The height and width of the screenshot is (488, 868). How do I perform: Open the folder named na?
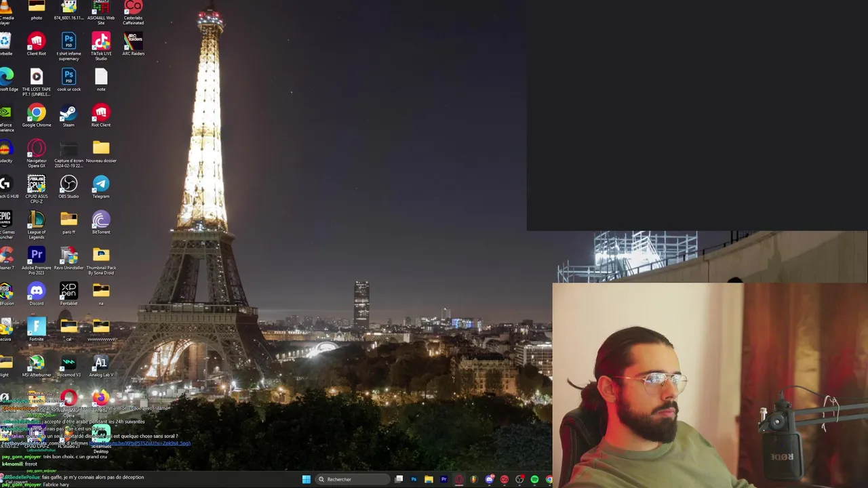(101, 294)
